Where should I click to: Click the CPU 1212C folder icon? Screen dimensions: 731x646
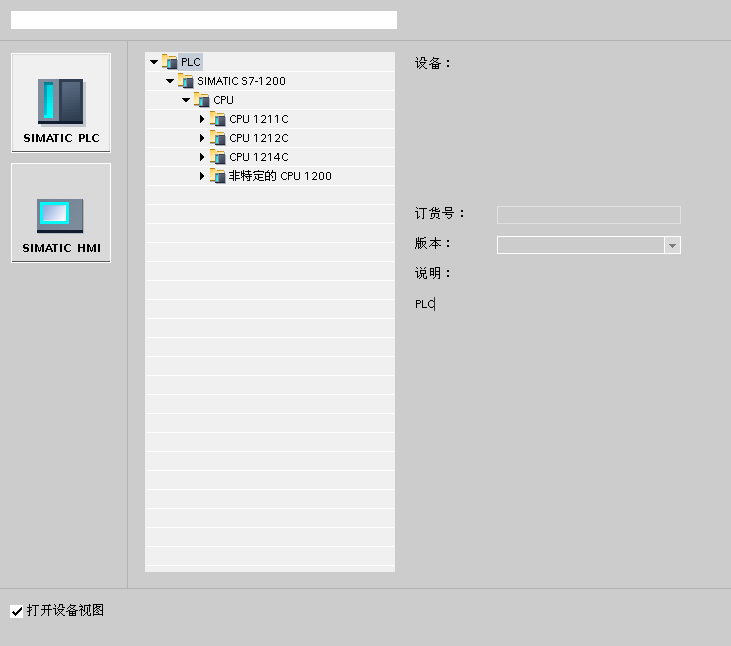pos(218,138)
